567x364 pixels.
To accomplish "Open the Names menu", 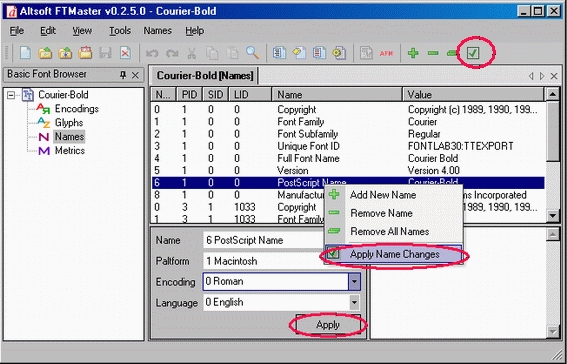I will coord(158,31).
